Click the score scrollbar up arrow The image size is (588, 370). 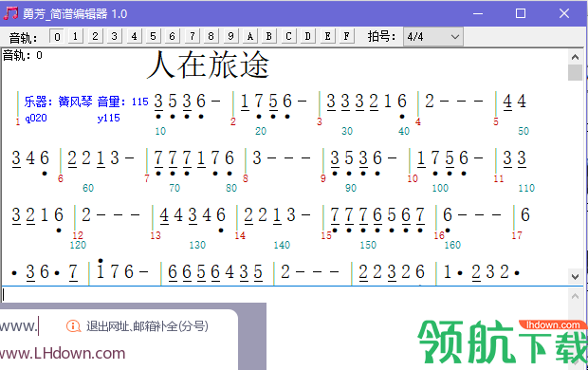pyautogui.click(x=575, y=57)
